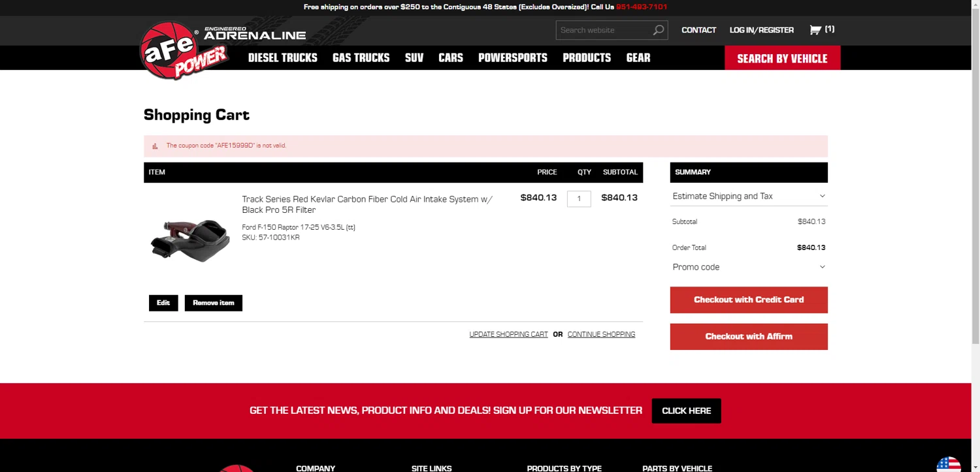Click the cold air intake thumbnail
The width and height of the screenshot is (980, 472).
click(190, 240)
